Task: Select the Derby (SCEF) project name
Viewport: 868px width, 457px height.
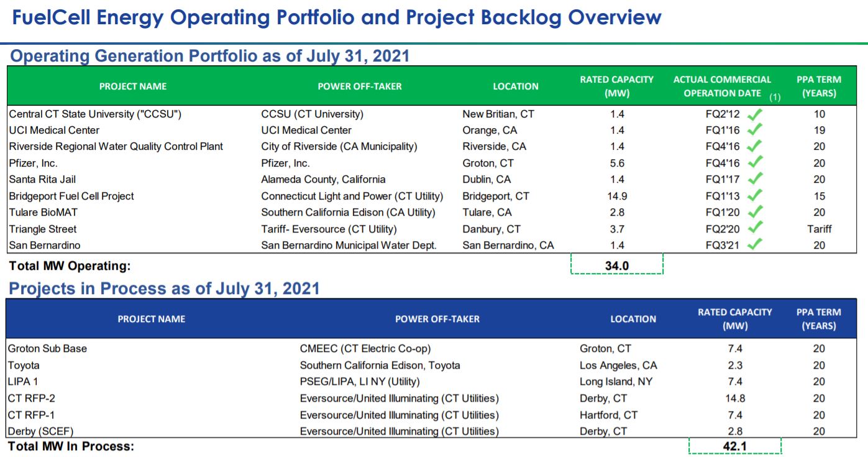Action: [x=41, y=432]
